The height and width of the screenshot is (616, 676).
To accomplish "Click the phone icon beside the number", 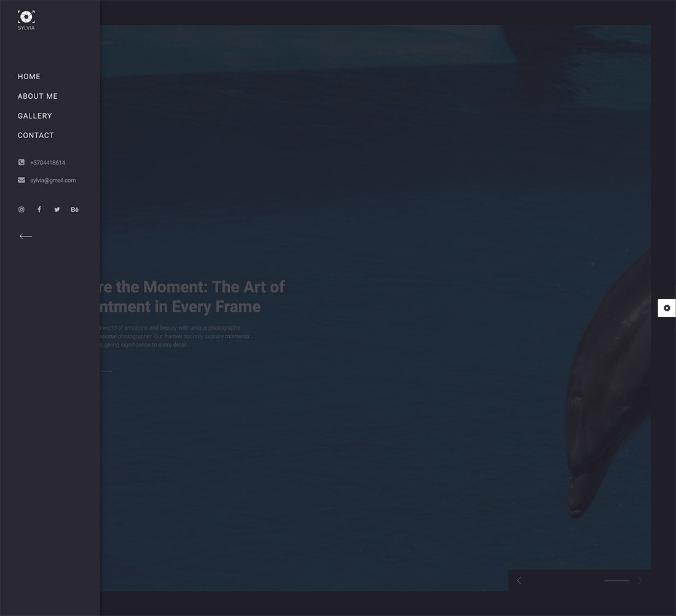I will pos(21,162).
